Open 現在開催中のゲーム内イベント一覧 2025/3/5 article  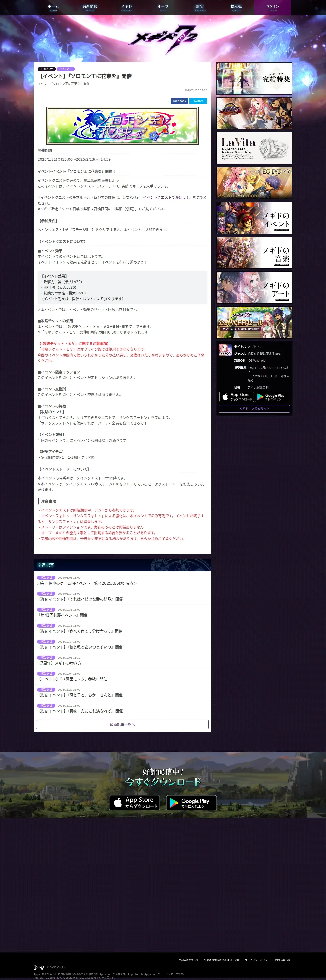(x=87, y=583)
